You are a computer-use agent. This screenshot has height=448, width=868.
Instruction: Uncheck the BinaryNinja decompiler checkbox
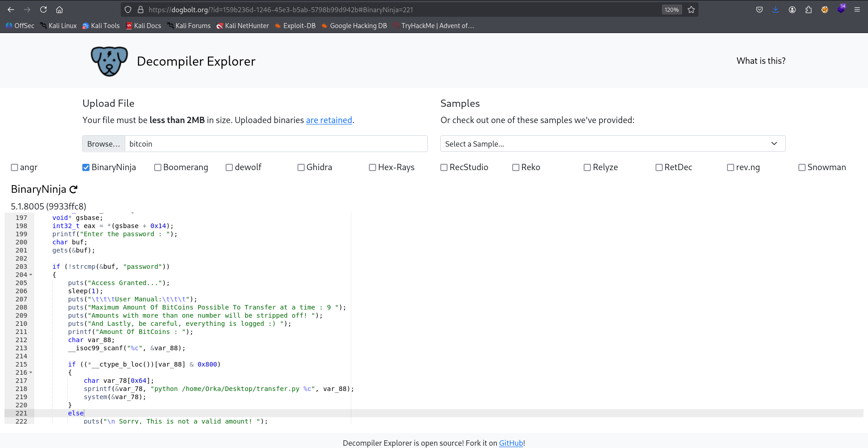[86, 167]
